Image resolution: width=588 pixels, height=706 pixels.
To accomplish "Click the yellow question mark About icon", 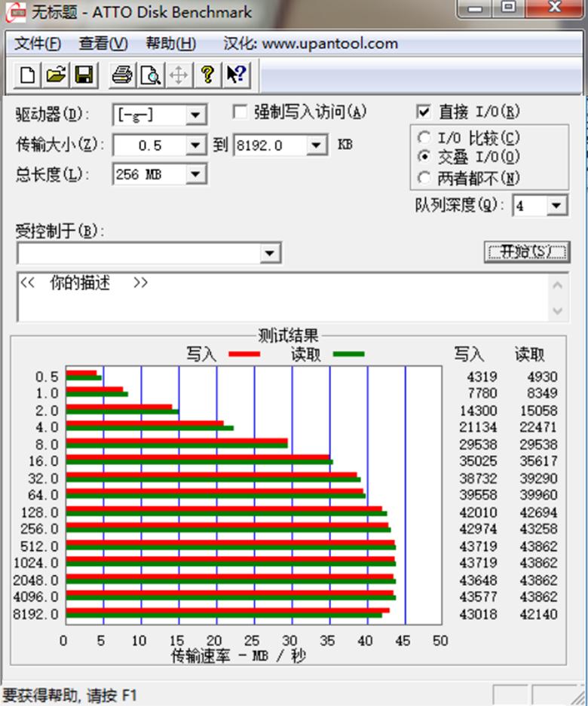I will 207,75.
